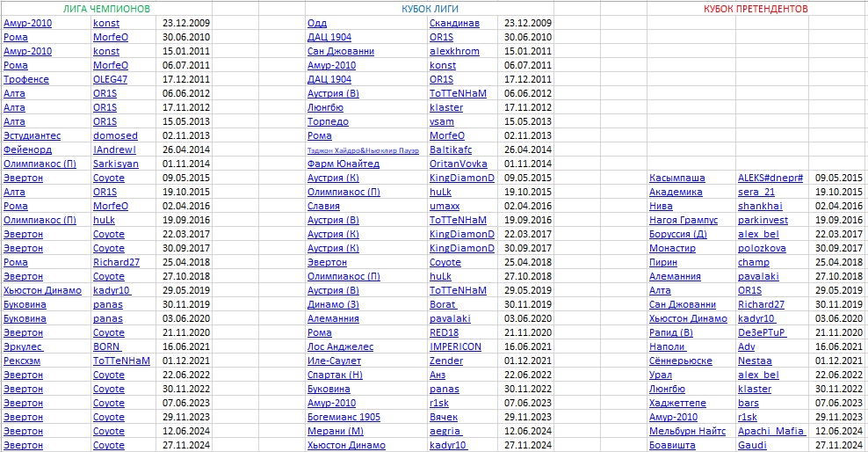Open the Боавишта team link

pyautogui.click(x=672, y=445)
